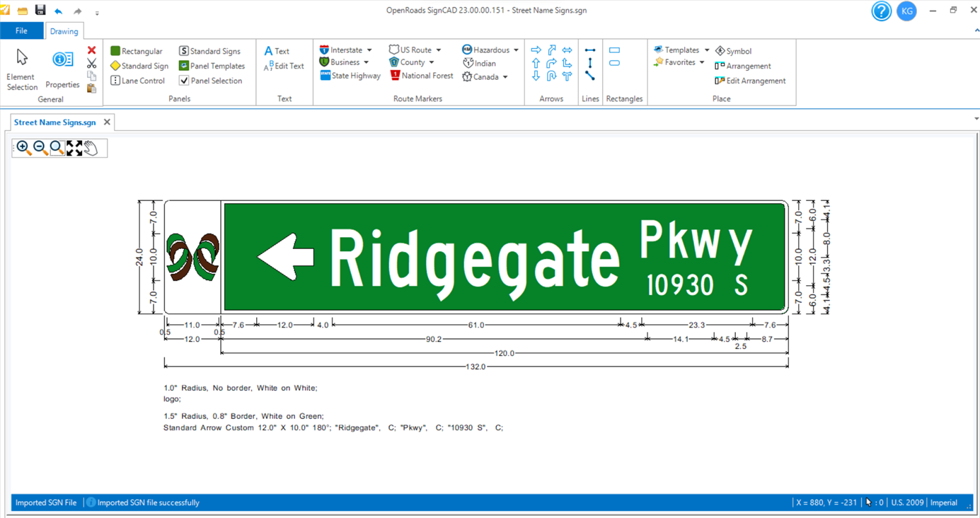The width and height of the screenshot is (980, 518).
Task: Click the Open folder icon in title bar
Action: (23, 11)
